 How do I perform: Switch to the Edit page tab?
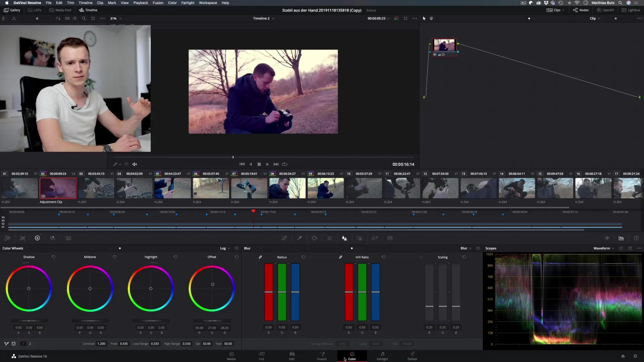(x=292, y=356)
